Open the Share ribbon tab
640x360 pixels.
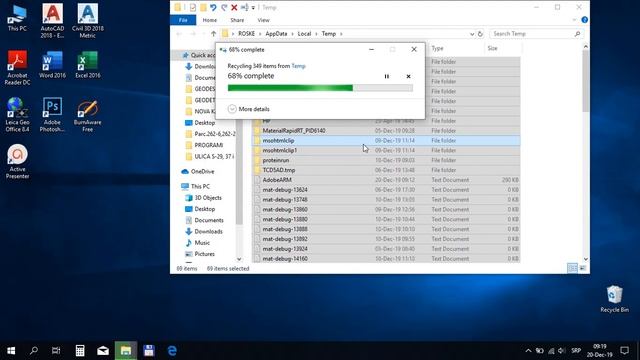coord(237,20)
